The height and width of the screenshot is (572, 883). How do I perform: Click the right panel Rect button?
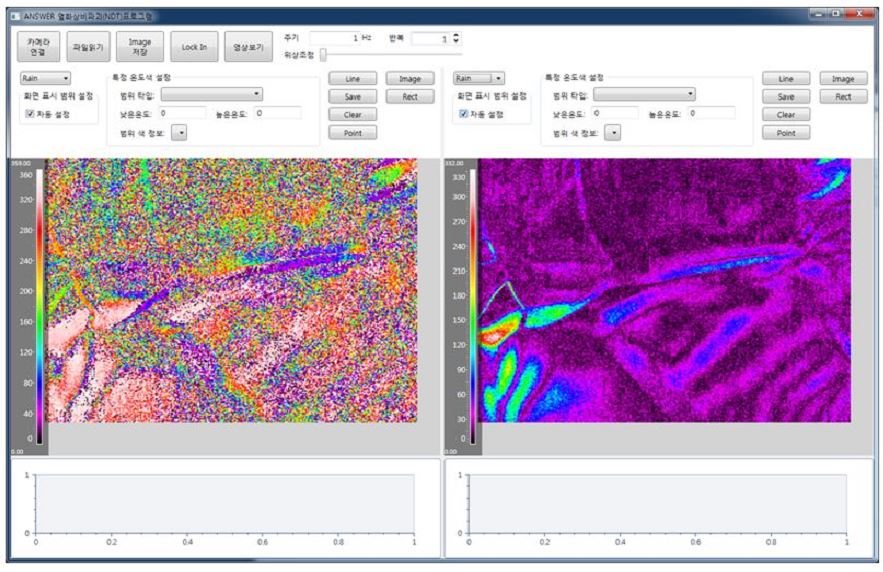[x=843, y=96]
